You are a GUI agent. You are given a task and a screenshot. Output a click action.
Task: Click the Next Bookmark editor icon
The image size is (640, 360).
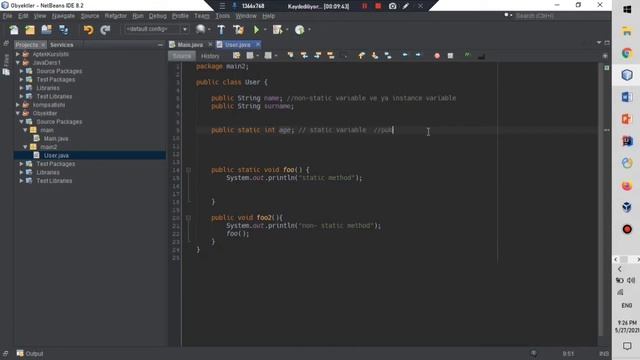pos(375,56)
